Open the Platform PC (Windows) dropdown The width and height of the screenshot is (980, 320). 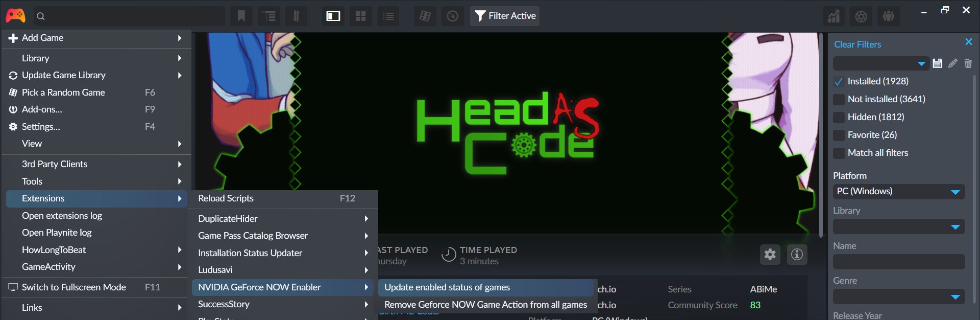(x=899, y=192)
